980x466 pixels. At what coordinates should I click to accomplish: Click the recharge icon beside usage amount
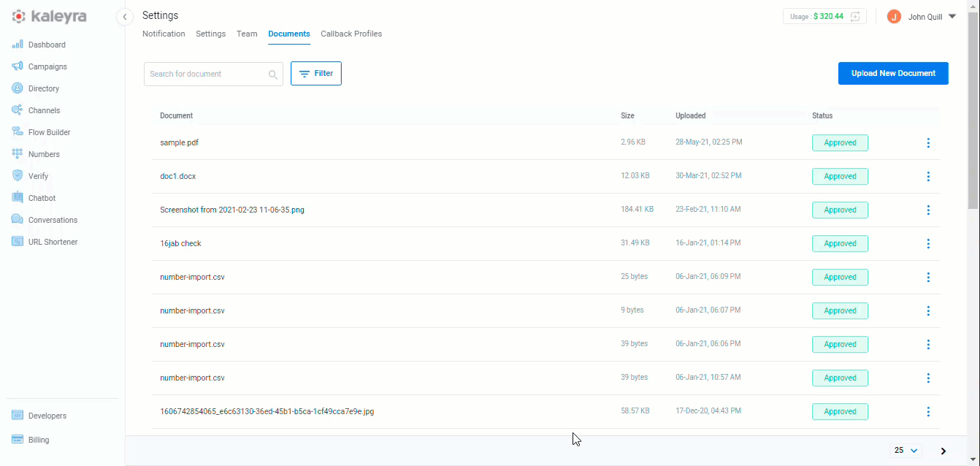click(855, 16)
